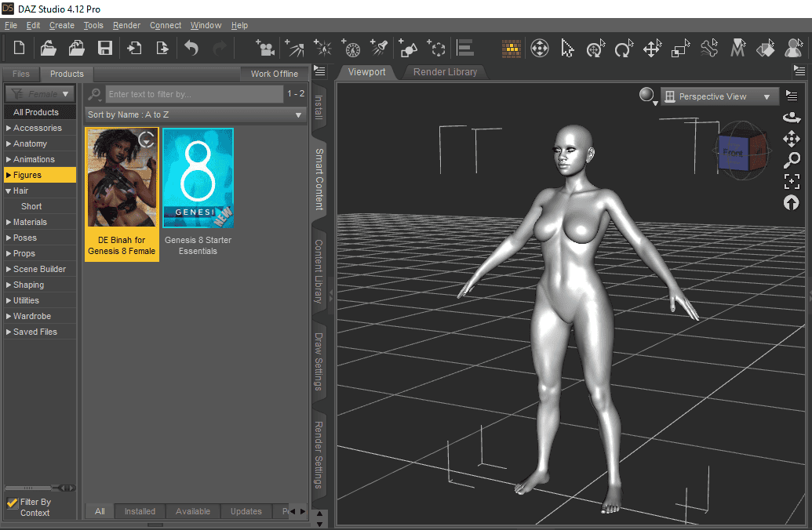Viewport: 812px width, 530px height.
Task: Switch to the Render Library tab
Action: click(444, 71)
